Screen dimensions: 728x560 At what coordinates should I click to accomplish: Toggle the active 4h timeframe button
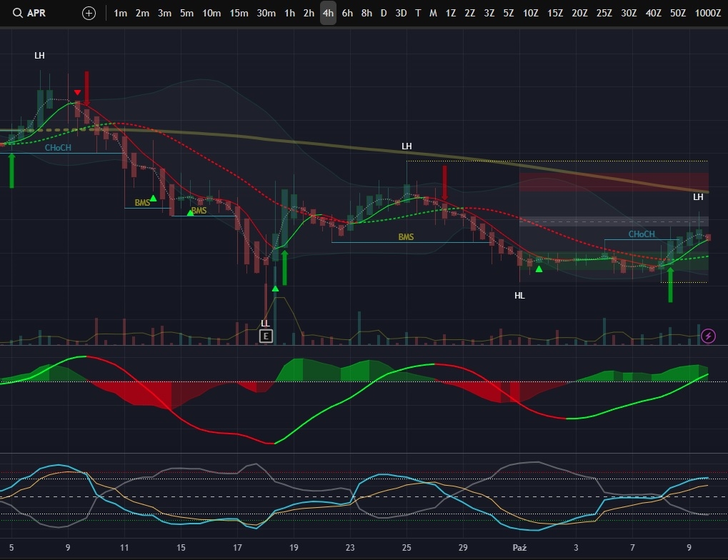click(328, 13)
